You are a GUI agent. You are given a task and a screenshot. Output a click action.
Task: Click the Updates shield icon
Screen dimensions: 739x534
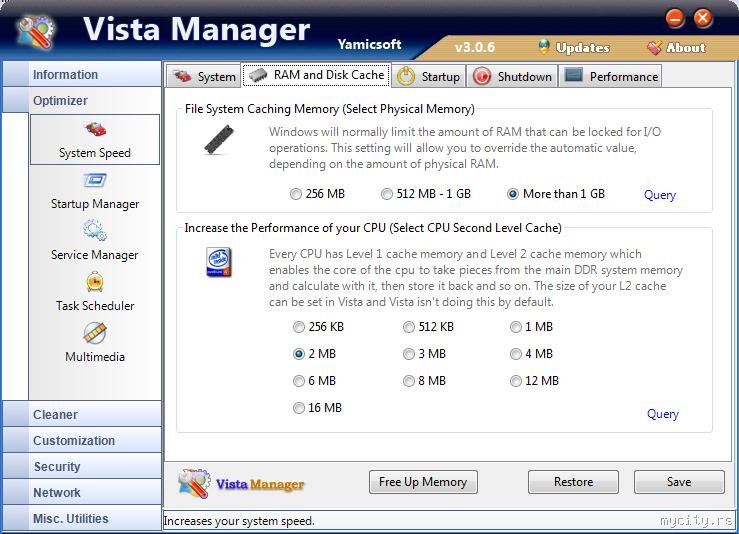coord(544,47)
